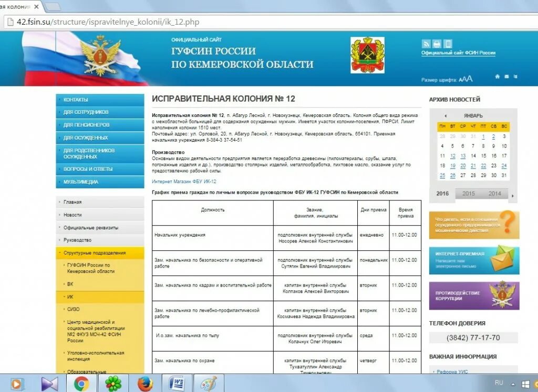This screenshot has height=392, width=538.
Task: Select the 2014 year tab
Action: (x=494, y=194)
